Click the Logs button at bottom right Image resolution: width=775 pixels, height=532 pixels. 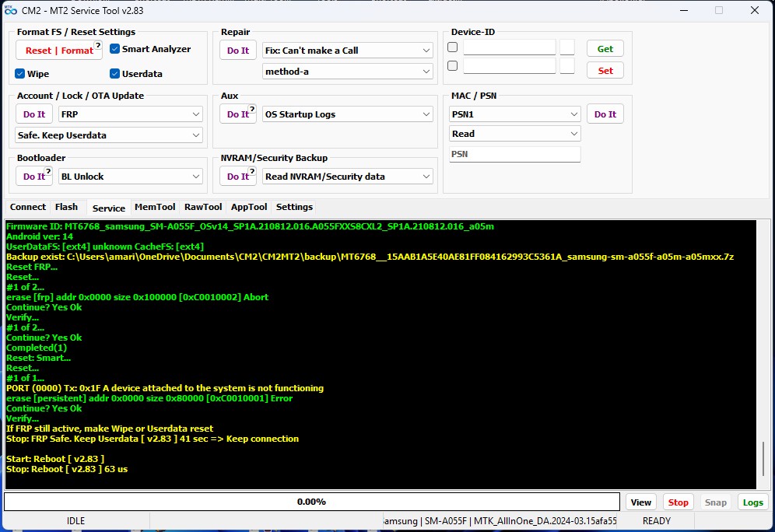(x=752, y=502)
